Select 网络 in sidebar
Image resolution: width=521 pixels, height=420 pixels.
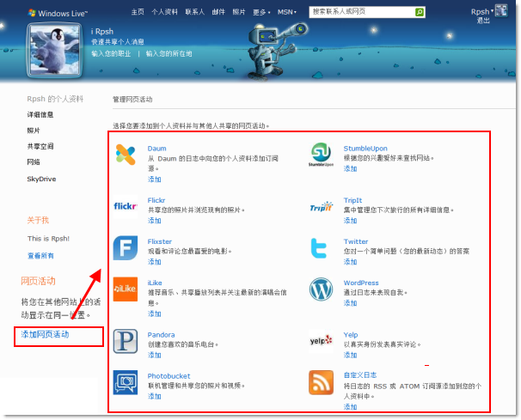tap(34, 162)
